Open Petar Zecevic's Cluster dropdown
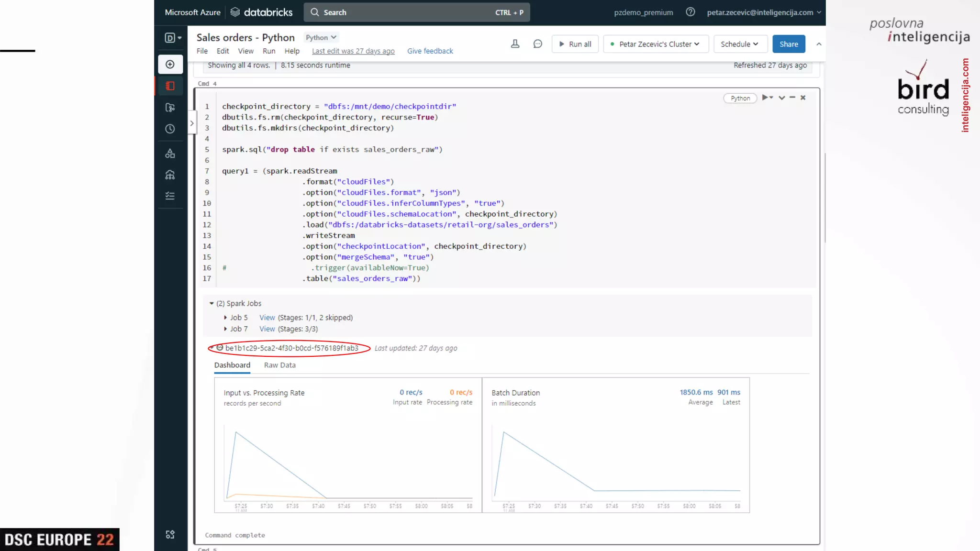The height and width of the screenshot is (551, 980). click(x=656, y=44)
